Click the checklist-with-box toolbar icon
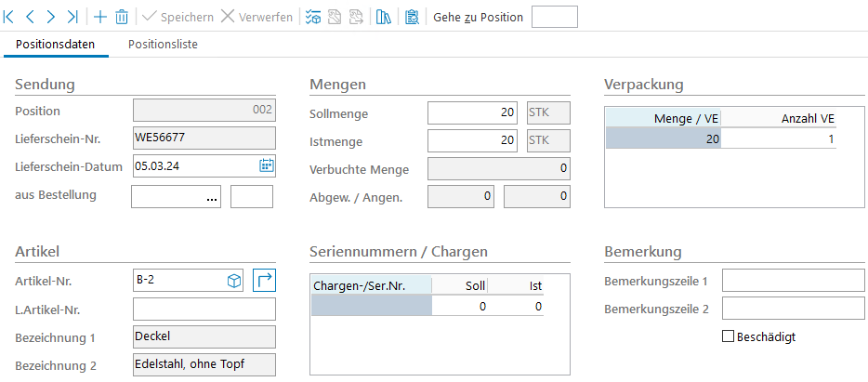The image size is (868, 382). [313, 17]
